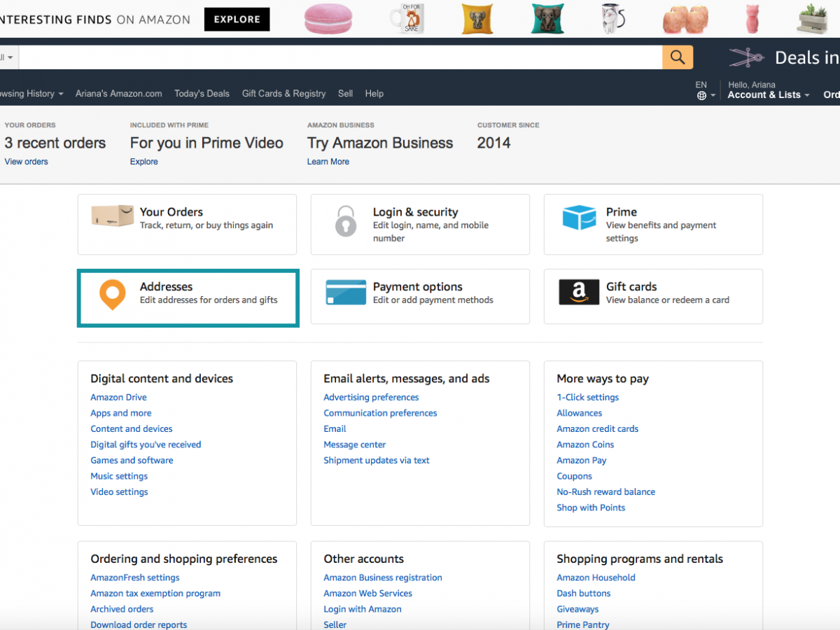Screen dimensions: 840x630
Task: Open the succulent planter thumbnail
Action: 812,18
